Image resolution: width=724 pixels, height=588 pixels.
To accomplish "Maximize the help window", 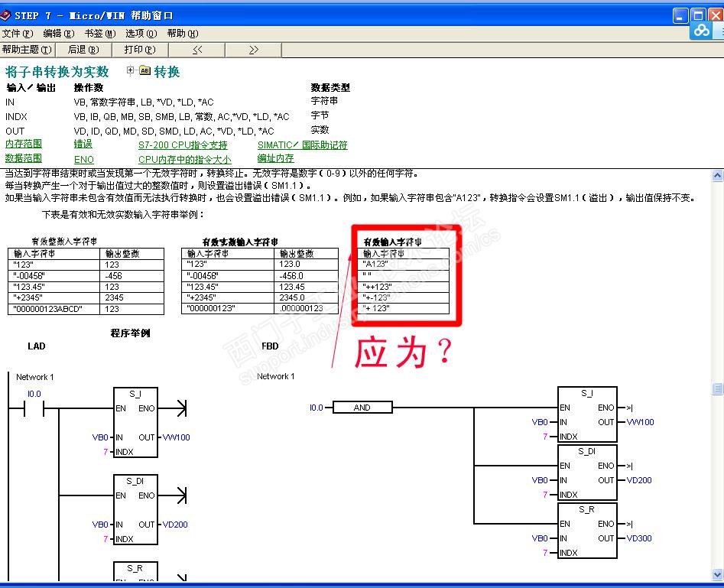I will coord(698,16).
